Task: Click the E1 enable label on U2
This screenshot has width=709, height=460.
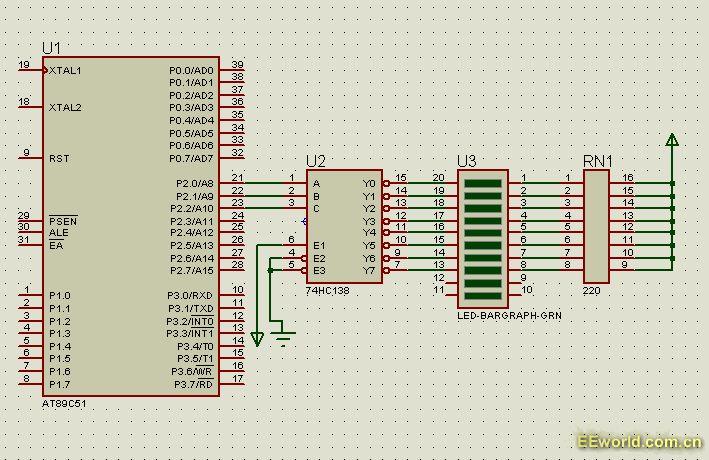Action: coord(319,246)
